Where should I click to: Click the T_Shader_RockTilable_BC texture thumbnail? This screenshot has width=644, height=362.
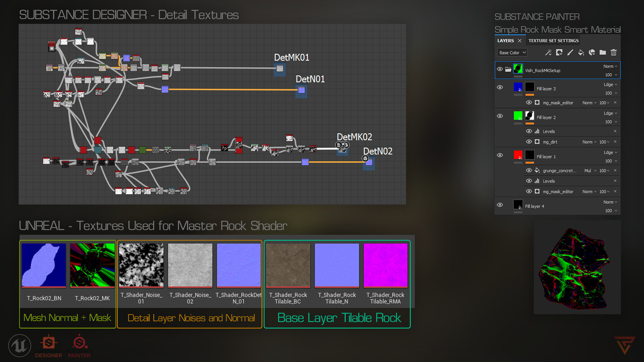pos(288,265)
